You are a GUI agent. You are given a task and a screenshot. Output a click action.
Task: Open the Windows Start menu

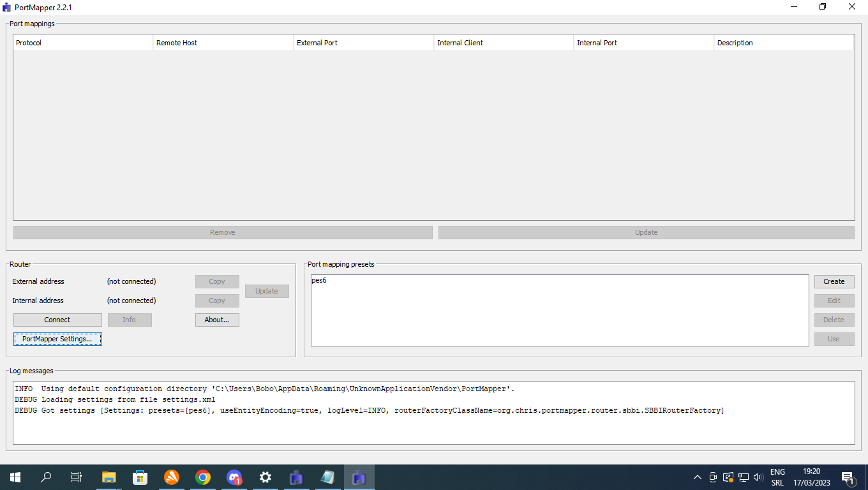(x=15, y=477)
